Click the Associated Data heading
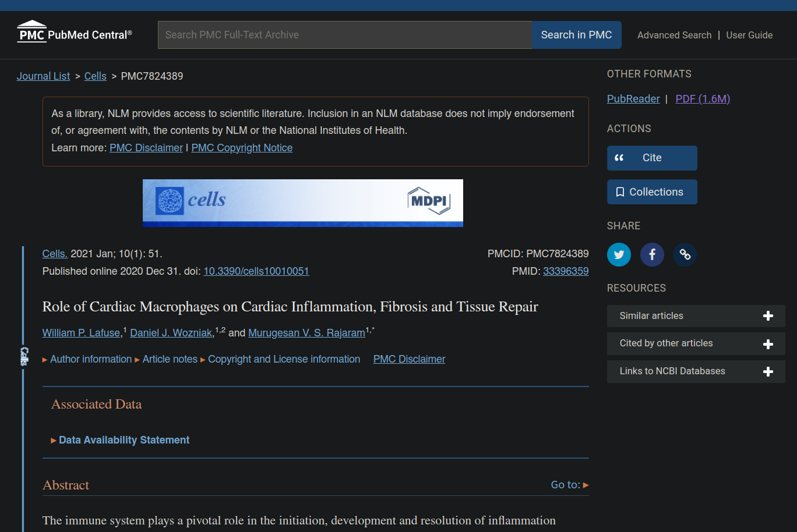Screen dimensions: 797x532 tap(97, 405)
